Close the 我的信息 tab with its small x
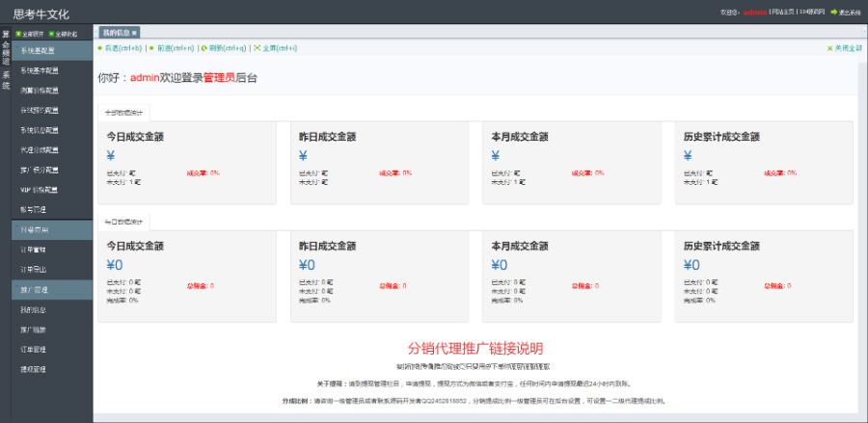 pos(135,33)
